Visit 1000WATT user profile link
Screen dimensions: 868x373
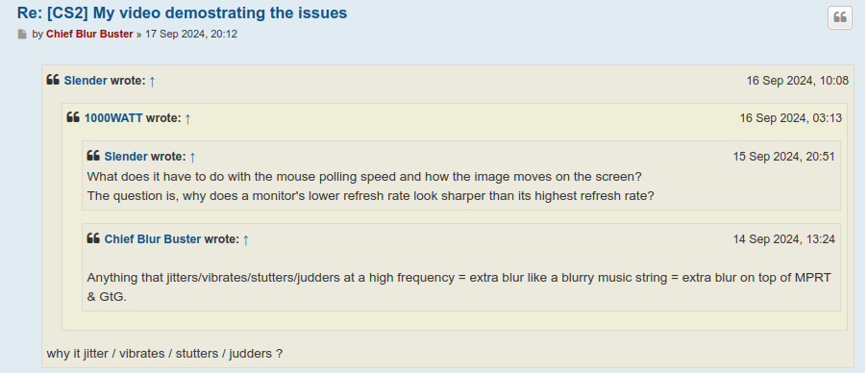(113, 118)
